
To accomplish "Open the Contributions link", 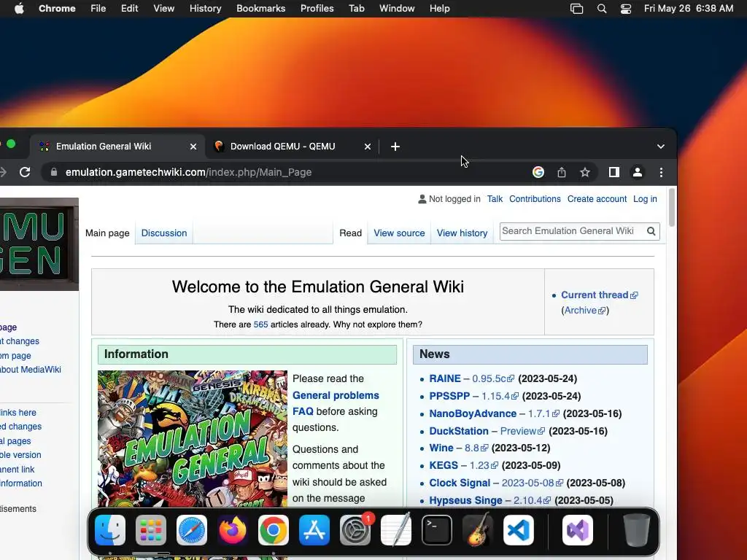I will click(x=535, y=199).
